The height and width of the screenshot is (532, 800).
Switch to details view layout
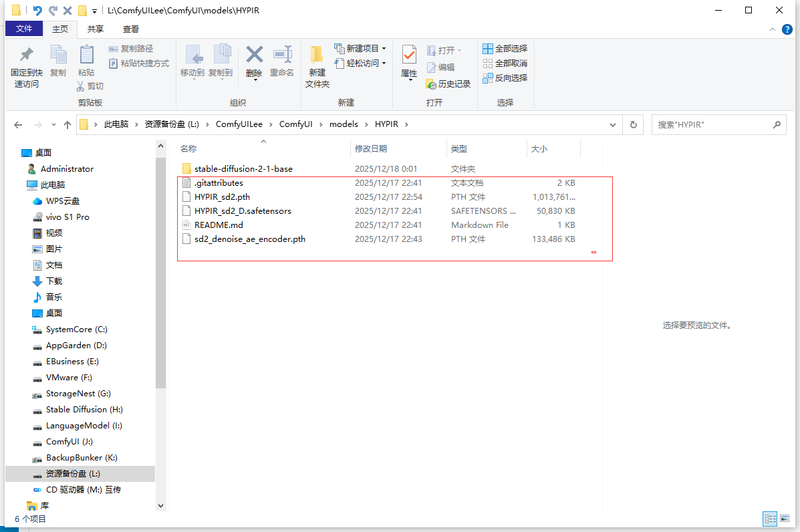[x=770, y=519]
